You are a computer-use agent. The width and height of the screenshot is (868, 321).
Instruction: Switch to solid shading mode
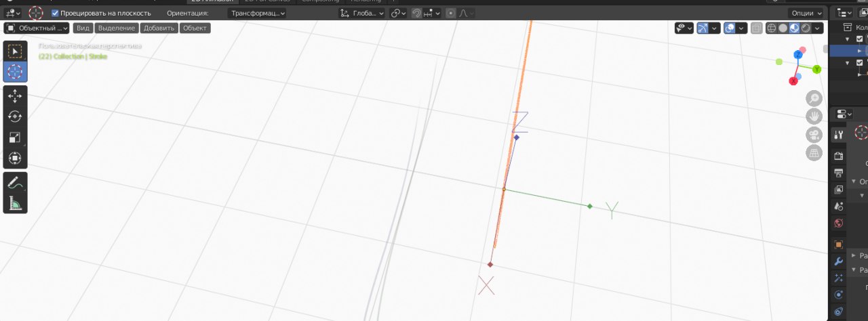[783, 28]
